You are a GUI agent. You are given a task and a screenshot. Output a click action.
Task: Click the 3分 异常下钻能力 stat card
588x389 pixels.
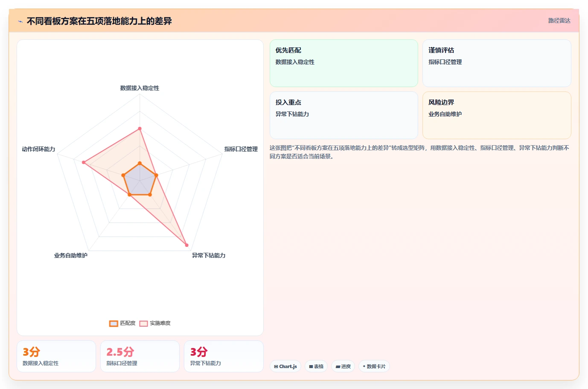click(224, 356)
